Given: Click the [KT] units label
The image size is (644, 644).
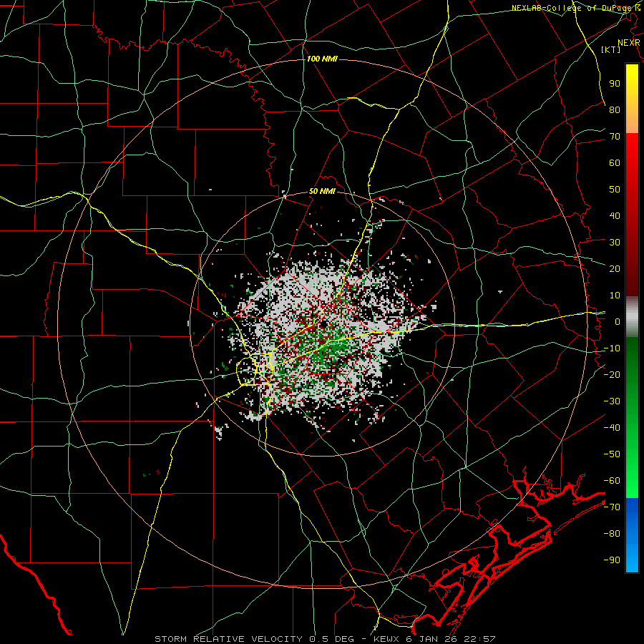Looking at the screenshot, I should tap(611, 49).
